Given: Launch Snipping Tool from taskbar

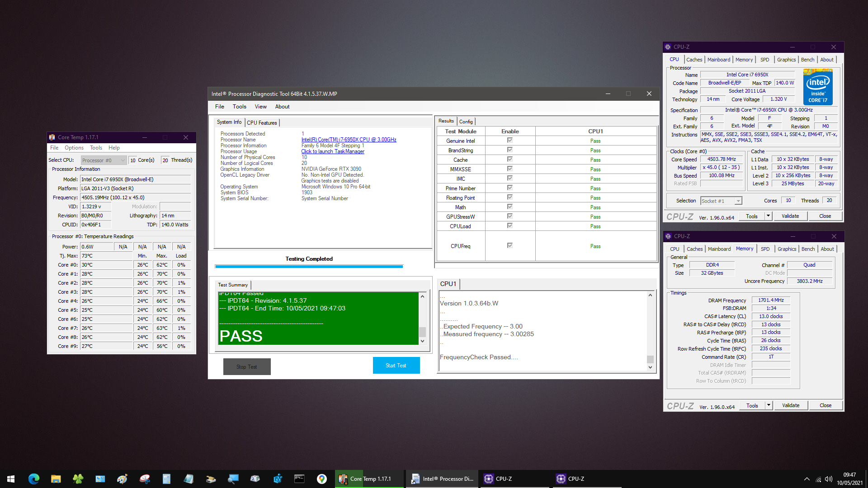Looking at the screenshot, I should pyautogui.click(x=145, y=479).
